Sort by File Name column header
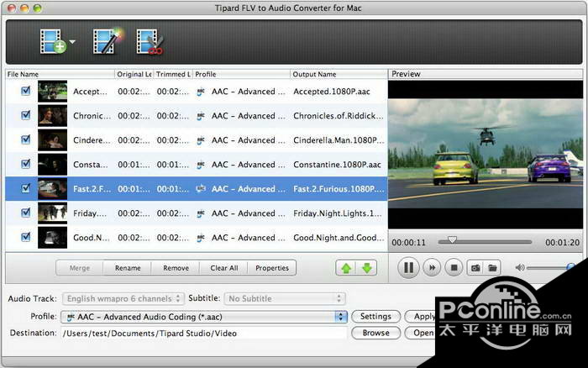588x368 pixels. click(60, 74)
